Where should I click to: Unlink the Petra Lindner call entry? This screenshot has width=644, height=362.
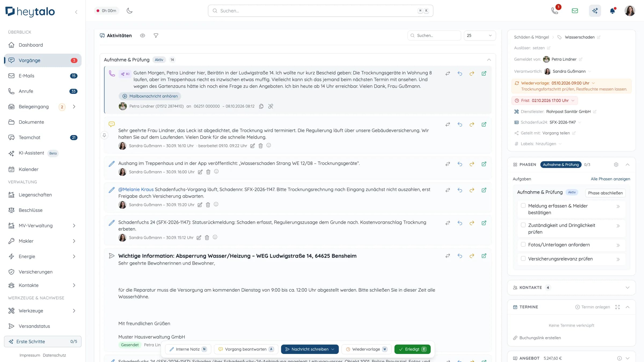pyautogui.click(x=270, y=106)
